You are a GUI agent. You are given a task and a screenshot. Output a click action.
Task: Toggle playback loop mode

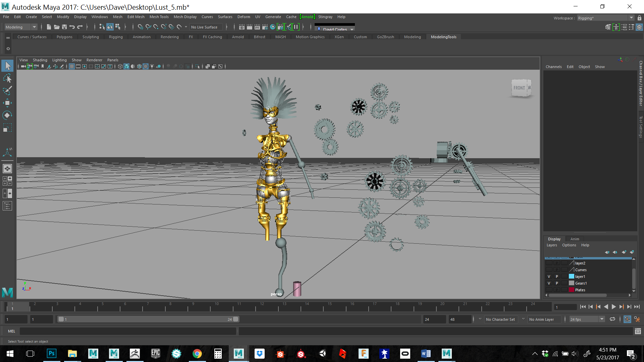[x=612, y=319]
